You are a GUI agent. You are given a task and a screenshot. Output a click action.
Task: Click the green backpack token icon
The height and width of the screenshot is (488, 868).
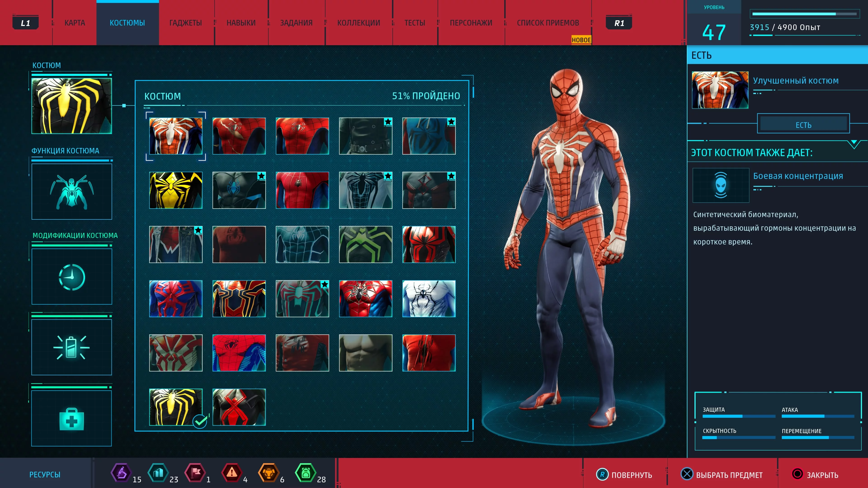click(x=305, y=473)
